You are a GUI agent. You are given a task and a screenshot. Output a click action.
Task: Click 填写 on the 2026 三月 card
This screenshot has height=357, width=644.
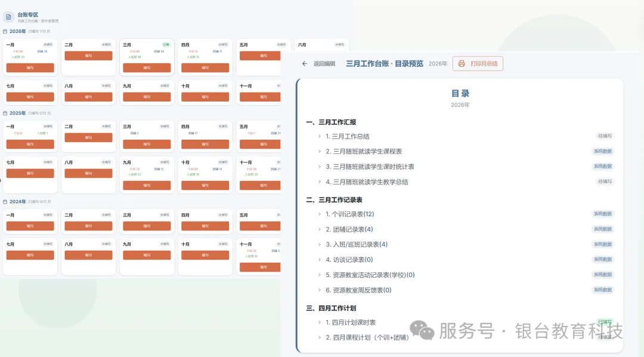click(147, 67)
